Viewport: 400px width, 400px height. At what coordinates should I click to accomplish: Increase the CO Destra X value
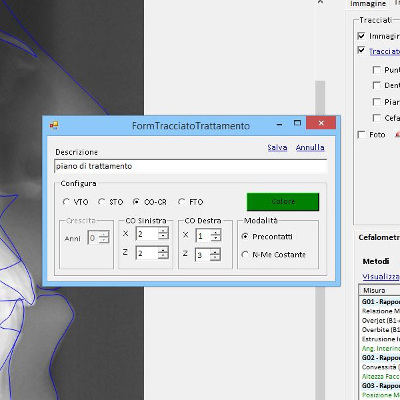216,232
